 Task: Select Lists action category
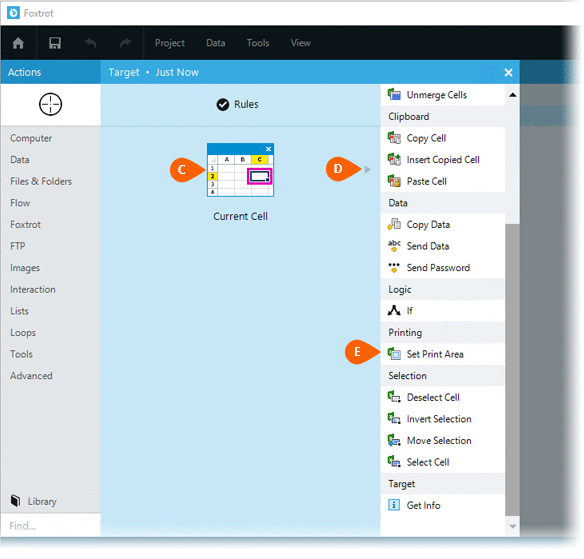pos(19,311)
